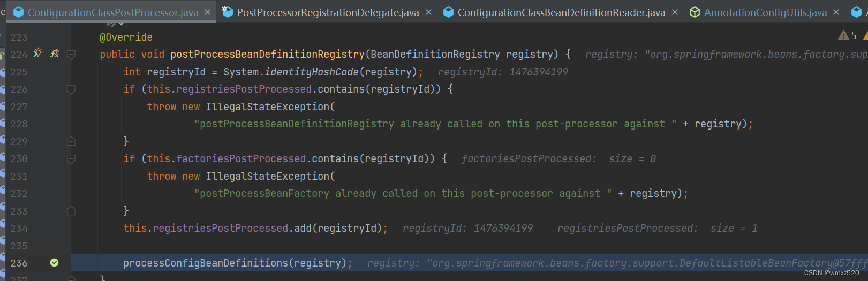Viewport: 868px width, 281px height.
Task: Click line number 234 in gutter
Action: 19,228
